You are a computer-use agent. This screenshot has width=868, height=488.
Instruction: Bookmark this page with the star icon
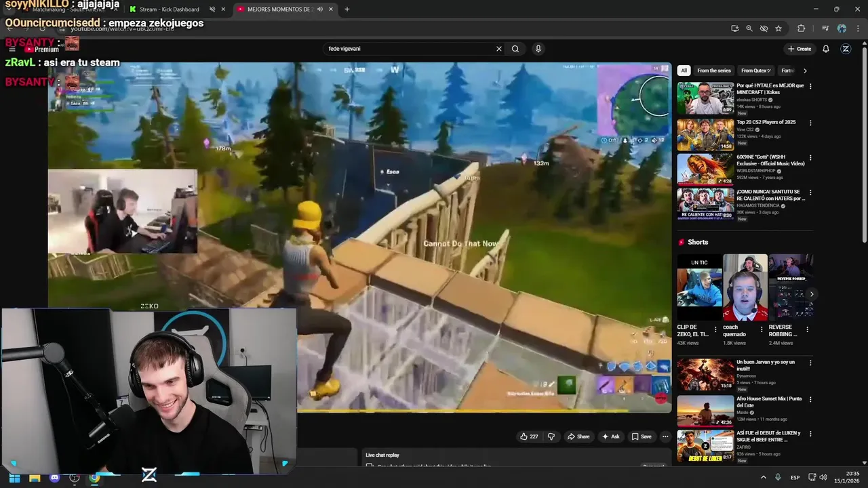click(778, 28)
